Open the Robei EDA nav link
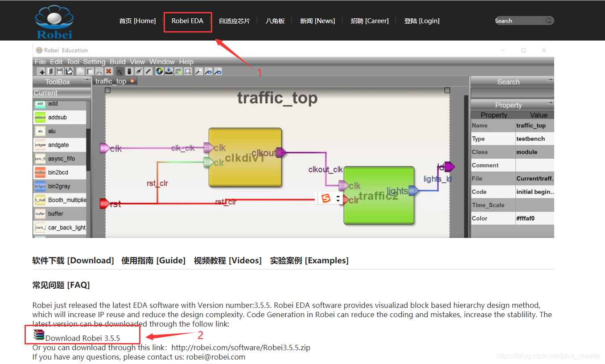The height and width of the screenshot is (364, 605). (x=187, y=21)
